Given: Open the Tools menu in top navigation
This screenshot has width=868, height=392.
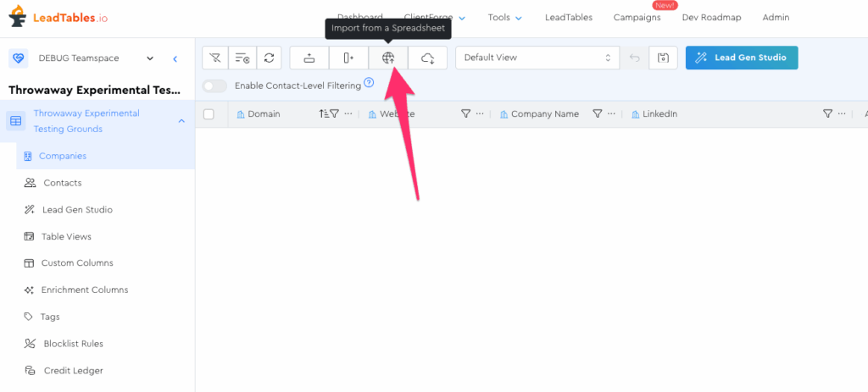Looking at the screenshot, I should click(504, 17).
